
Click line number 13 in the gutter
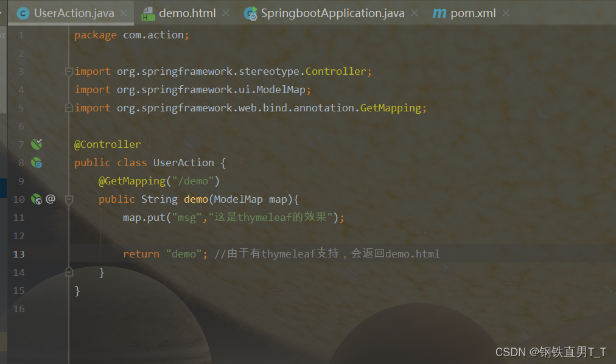pyautogui.click(x=18, y=254)
